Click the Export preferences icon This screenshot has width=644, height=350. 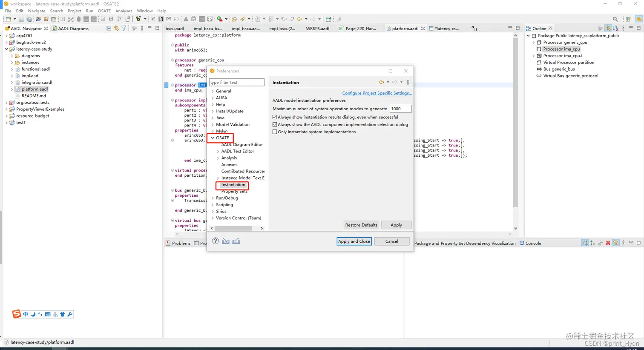236,241
